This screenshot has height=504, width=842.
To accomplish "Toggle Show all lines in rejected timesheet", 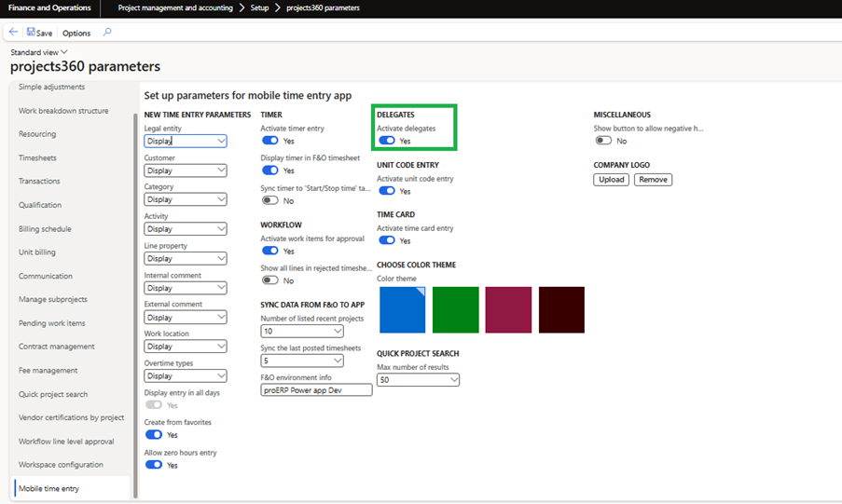I will pyautogui.click(x=270, y=280).
